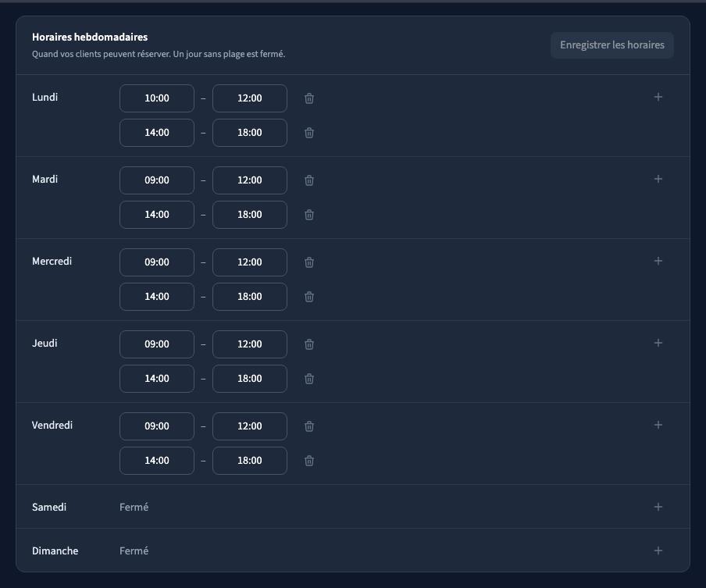This screenshot has height=588, width=706.
Task: Change Mardi's 12:00 end time
Action: (x=249, y=180)
